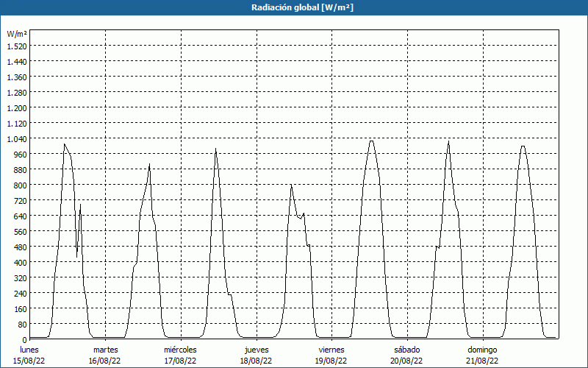The height and width of the screenshot is (368, 588).
Task: Click the radiation peak on jueves curve
Action: pyautogui.click(x=290, y=185)
